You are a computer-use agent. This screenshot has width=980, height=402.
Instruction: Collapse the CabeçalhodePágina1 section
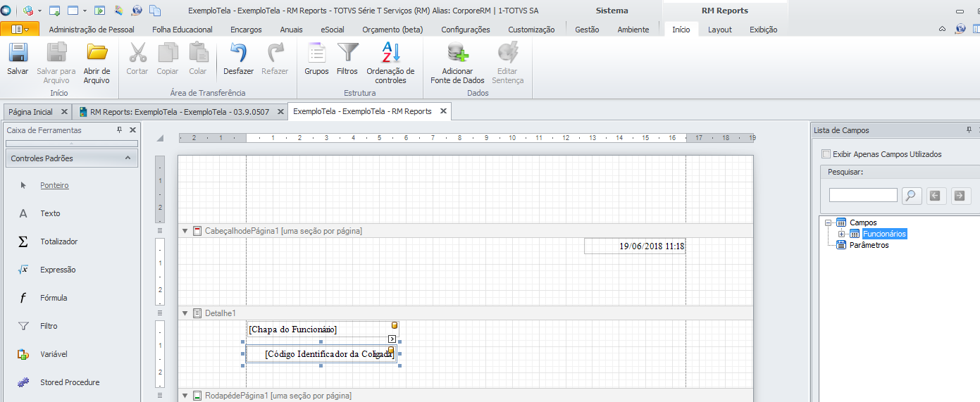click(185, 231)
